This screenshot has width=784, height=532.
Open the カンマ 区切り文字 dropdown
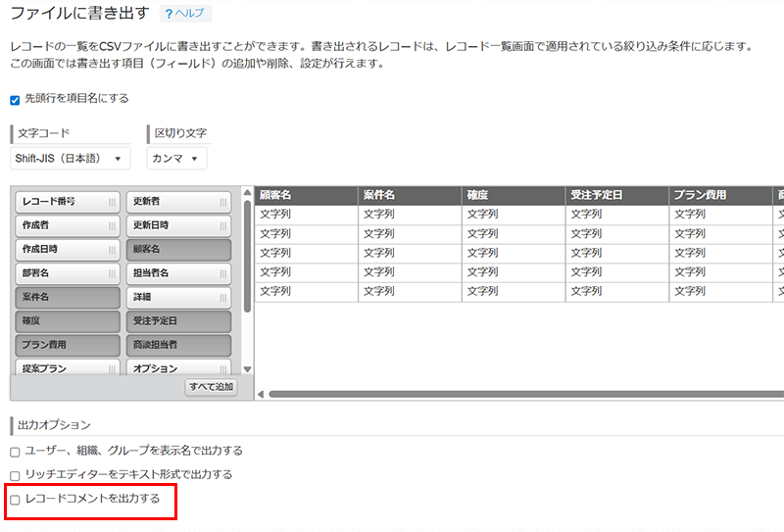coord(177,159)
